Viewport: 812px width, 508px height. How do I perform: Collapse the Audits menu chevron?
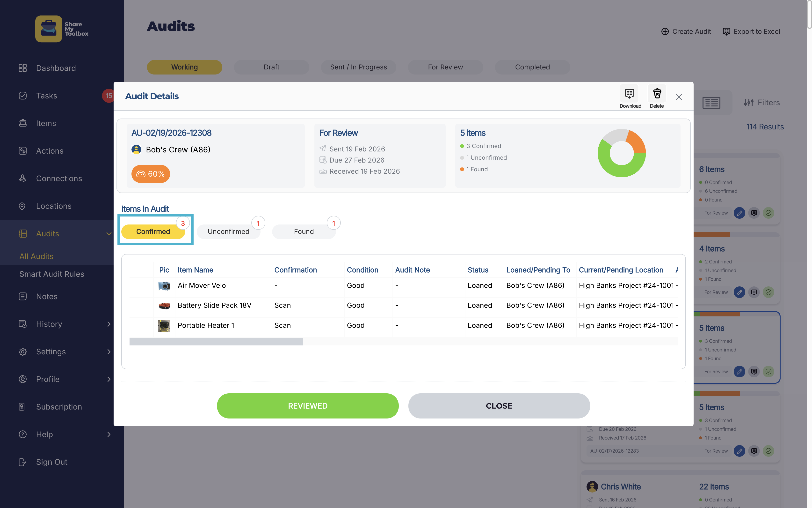109,233
